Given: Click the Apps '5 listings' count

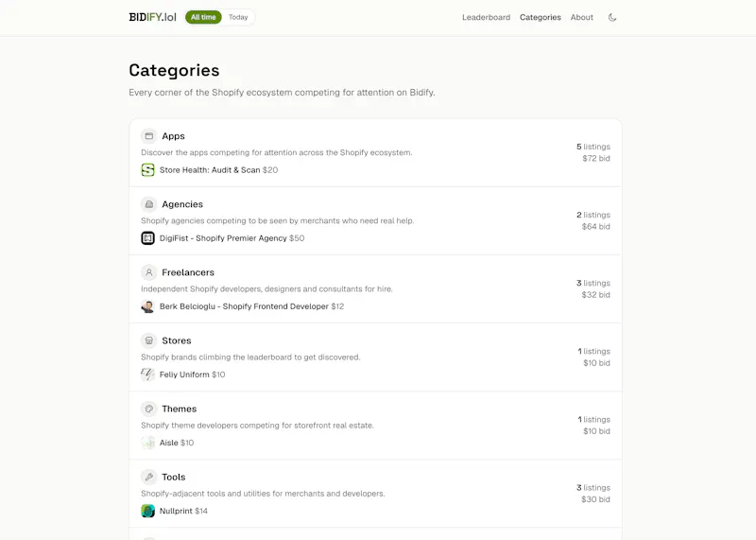Looking at the screenshot, I should point(593,147).
